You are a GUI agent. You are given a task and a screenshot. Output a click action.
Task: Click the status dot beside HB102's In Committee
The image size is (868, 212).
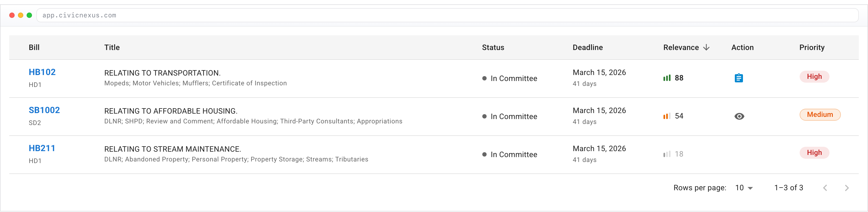(x=484, y=78)
